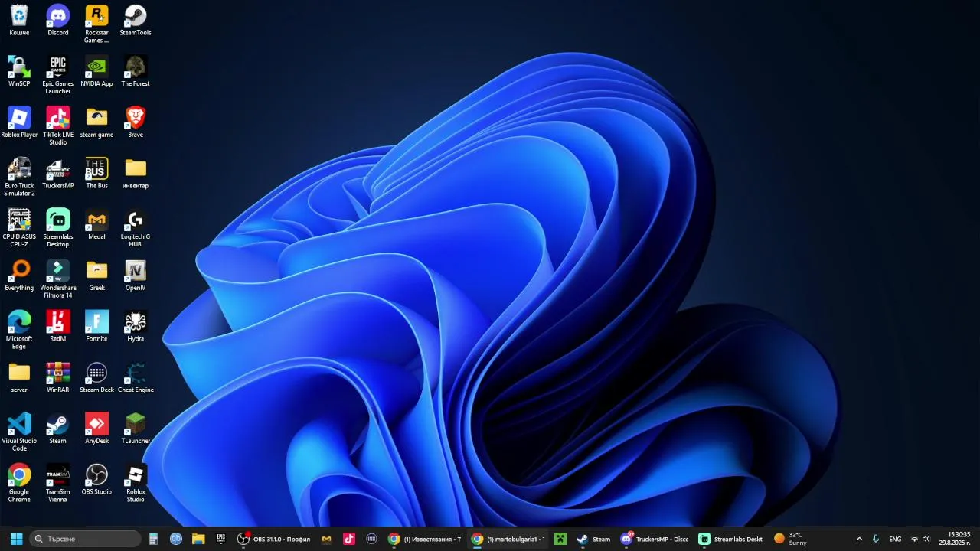The height and width of the screenshot is (551, 980).
Task: Click the Medal taskbar icon
Action: click(327, 539)
